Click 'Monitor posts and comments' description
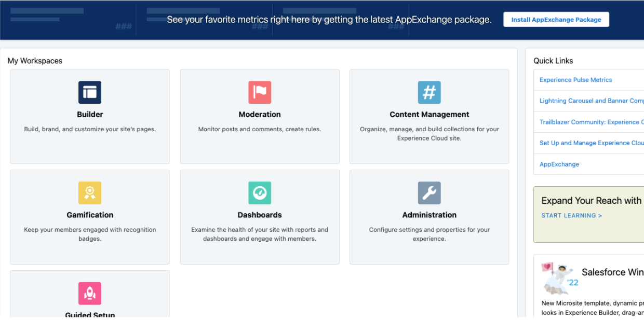The height and width of the screenshot is (332, 644). tap(260, 129)
